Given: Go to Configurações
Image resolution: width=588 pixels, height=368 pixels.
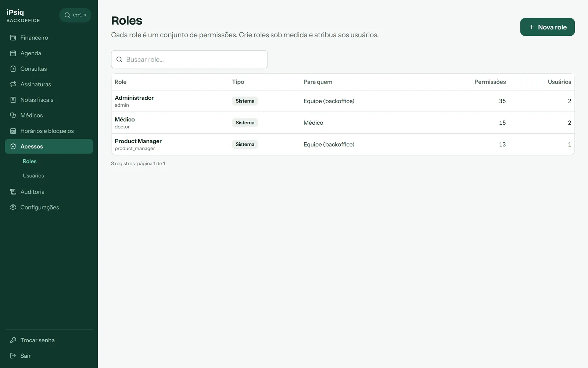Looking at the screenshot, I should 49,207.
